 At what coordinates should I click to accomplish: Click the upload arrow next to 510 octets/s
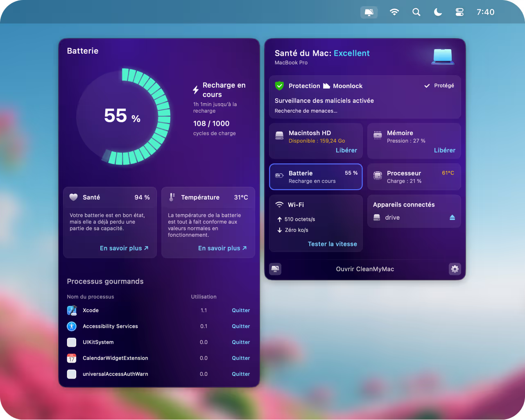pos(279,219)
